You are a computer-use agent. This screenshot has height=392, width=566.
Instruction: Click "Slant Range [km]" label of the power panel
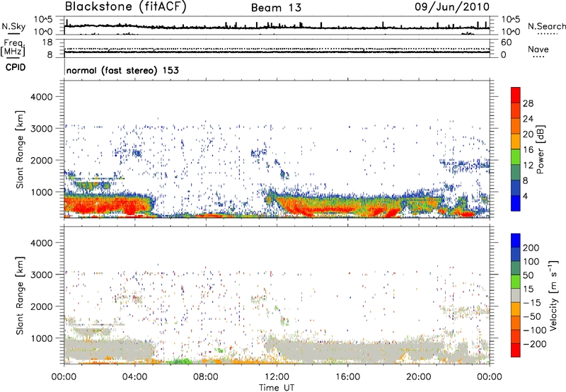[x=20, y=149]
